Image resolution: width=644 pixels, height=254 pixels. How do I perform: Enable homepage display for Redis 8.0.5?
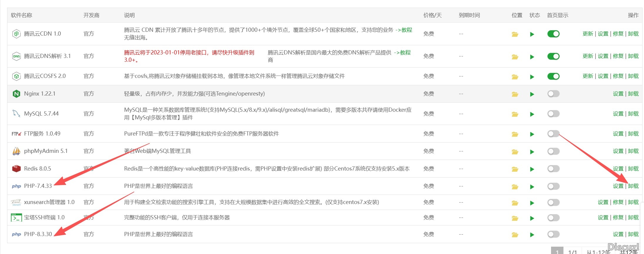click(553, 168)
